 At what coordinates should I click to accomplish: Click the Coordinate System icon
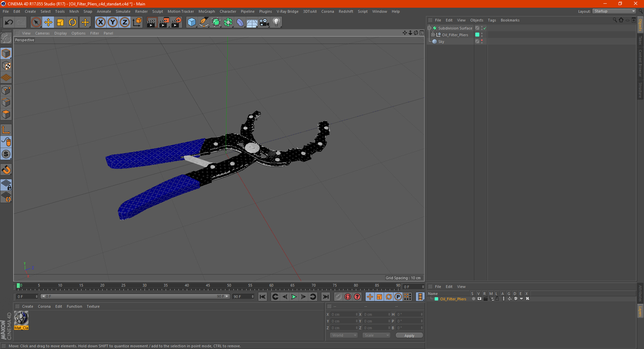137,22
